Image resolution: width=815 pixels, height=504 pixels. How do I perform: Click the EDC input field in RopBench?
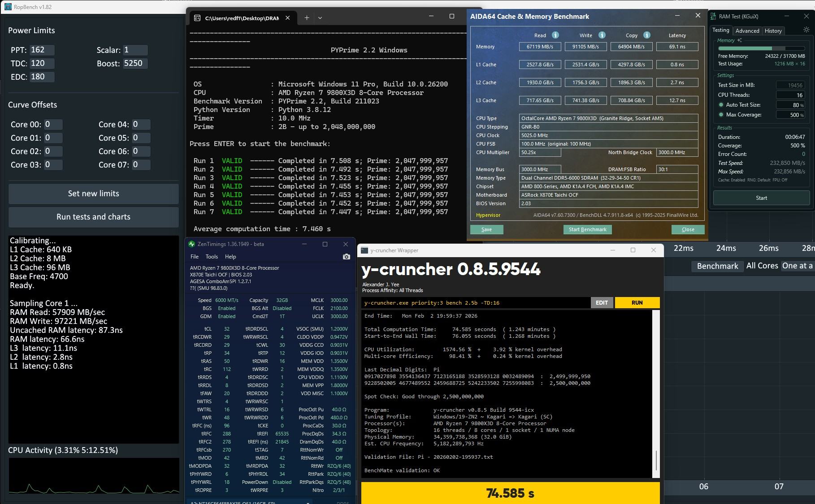click(42, 77)
